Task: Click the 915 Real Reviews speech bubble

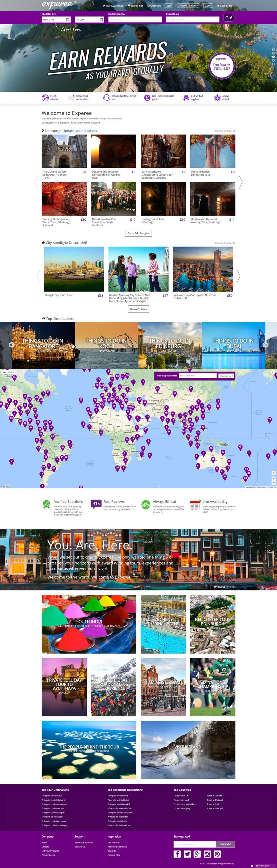Action: [96, 504]
